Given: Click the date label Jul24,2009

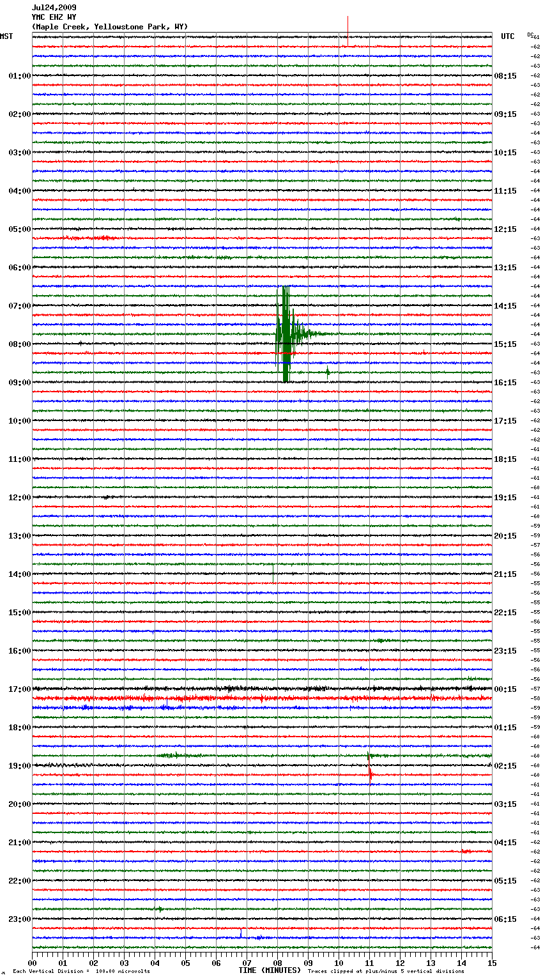Looking at the screenshot, I should [x=54, y=8].
